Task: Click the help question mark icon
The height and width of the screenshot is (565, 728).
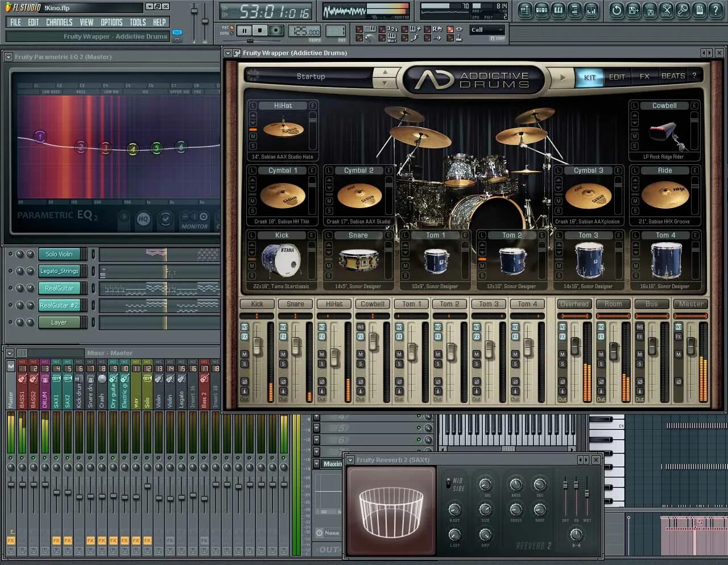Action: pos(715,10)
